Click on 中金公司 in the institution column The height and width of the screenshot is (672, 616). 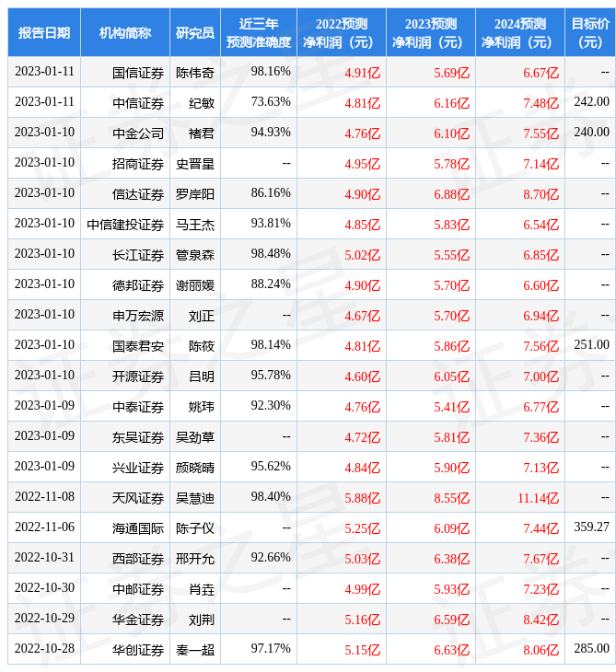coord(138,133)
